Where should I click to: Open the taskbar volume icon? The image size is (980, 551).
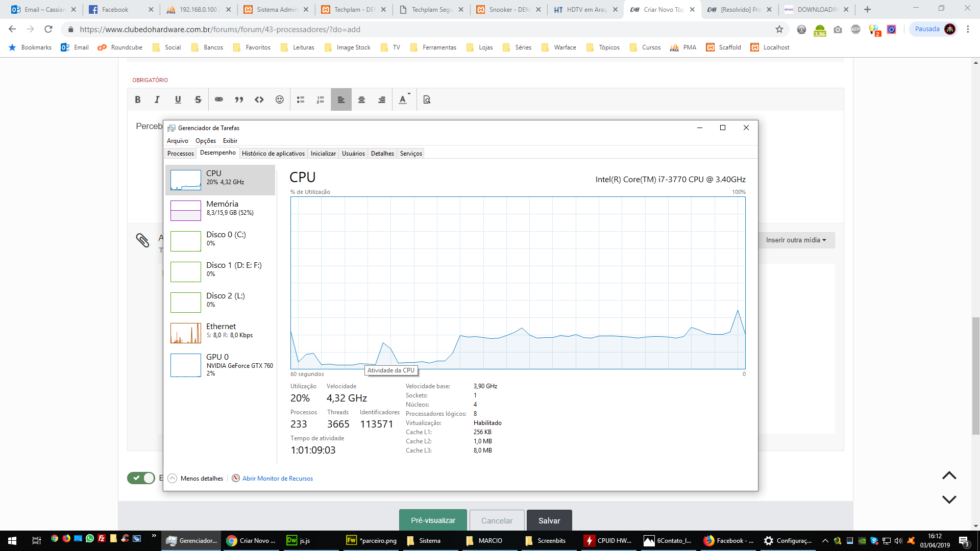[898, 541]
